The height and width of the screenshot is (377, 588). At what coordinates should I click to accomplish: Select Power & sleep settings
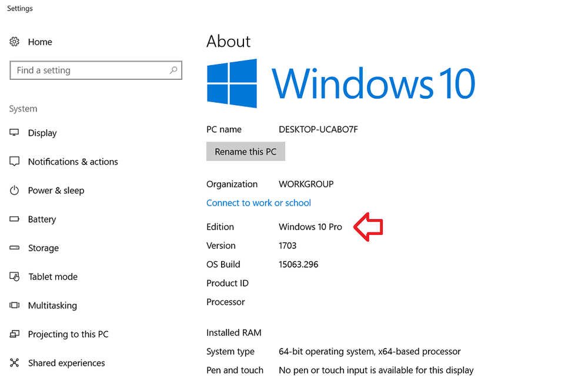[x=56, y=191]
